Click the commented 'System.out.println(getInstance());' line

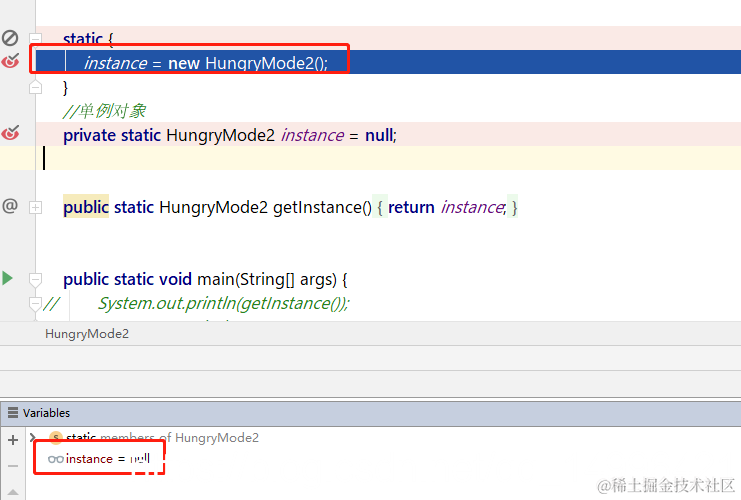tap(223, 303)
